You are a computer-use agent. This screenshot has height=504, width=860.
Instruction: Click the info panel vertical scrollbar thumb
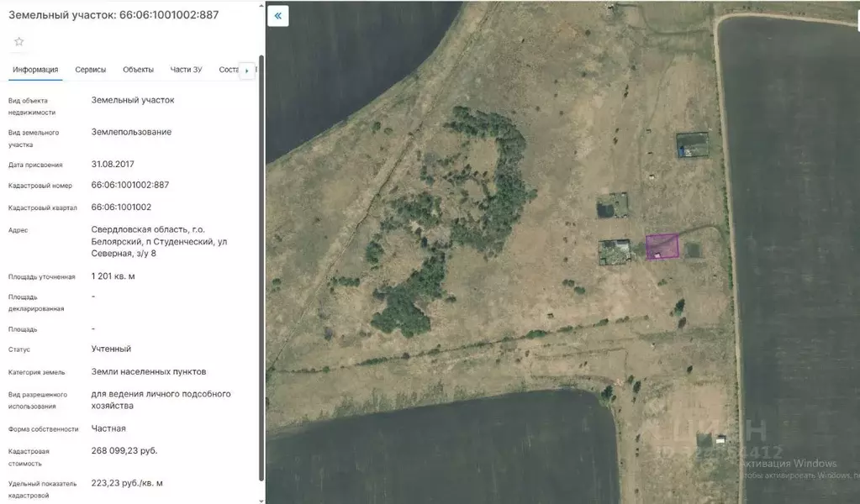tap(261, 269)
